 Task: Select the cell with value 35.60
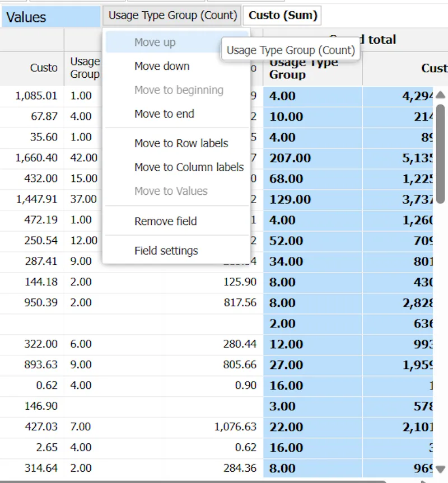[x=32, y=137]
